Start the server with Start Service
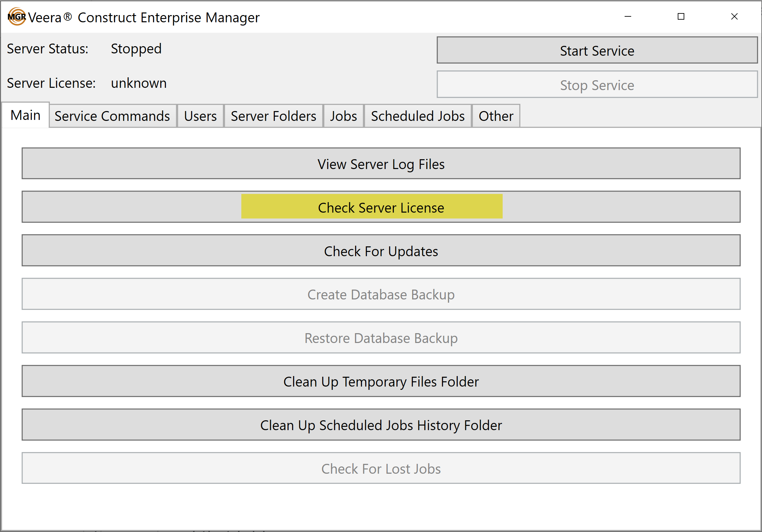The image size is (762, 532). pos(597,50)
